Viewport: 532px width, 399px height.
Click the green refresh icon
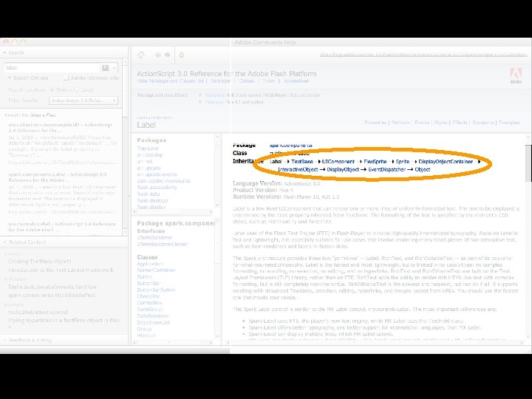click(182, 55)
